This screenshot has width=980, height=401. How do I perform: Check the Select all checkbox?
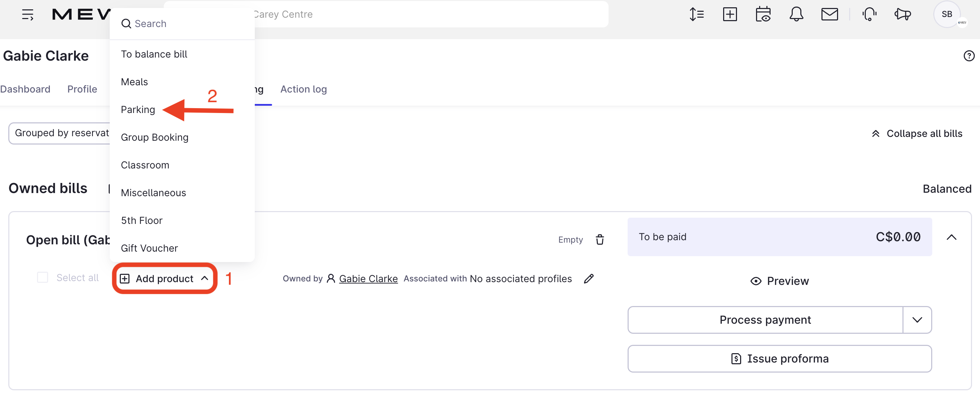pyautogui.click(x=42, y=277)
